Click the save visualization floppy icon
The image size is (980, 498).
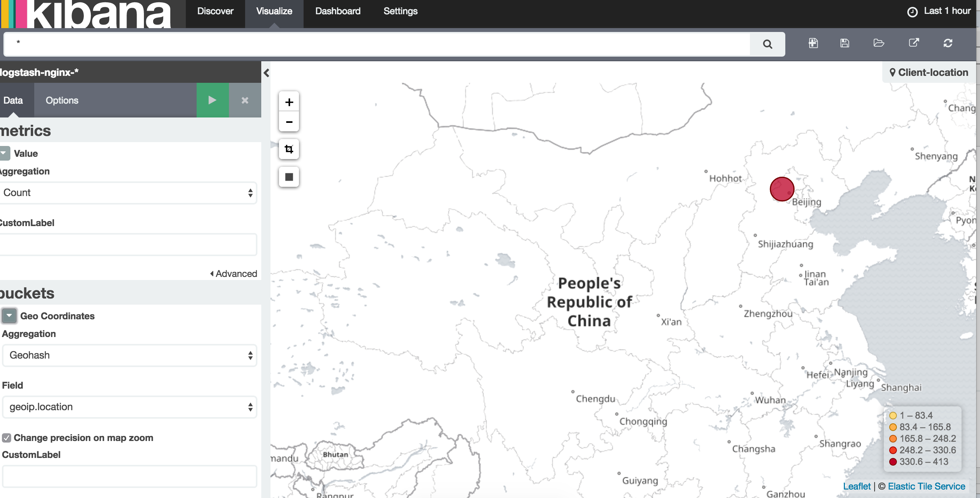pyautogui.click(x=845, y=43)
